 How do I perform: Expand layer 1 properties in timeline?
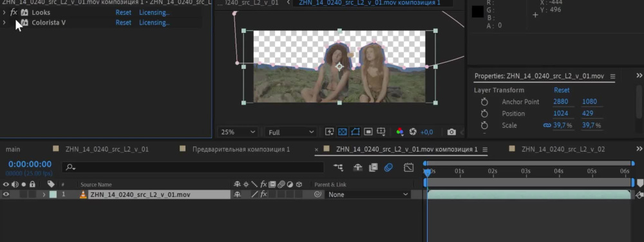pos(44,195)
